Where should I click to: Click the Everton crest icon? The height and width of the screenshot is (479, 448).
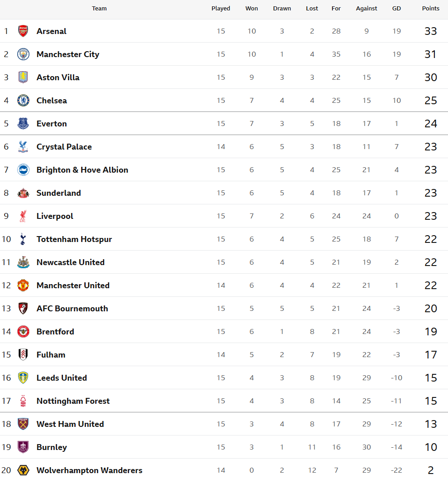pos(23,124)
